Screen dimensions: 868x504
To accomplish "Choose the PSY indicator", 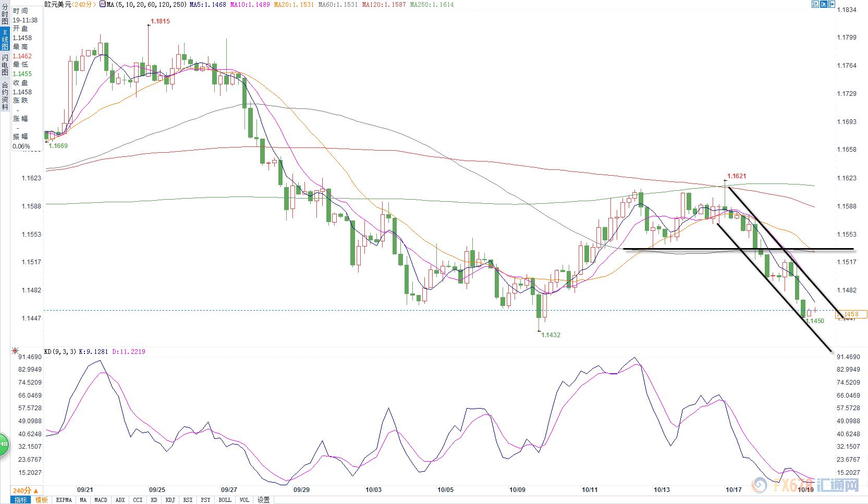I will pos(205,500).
